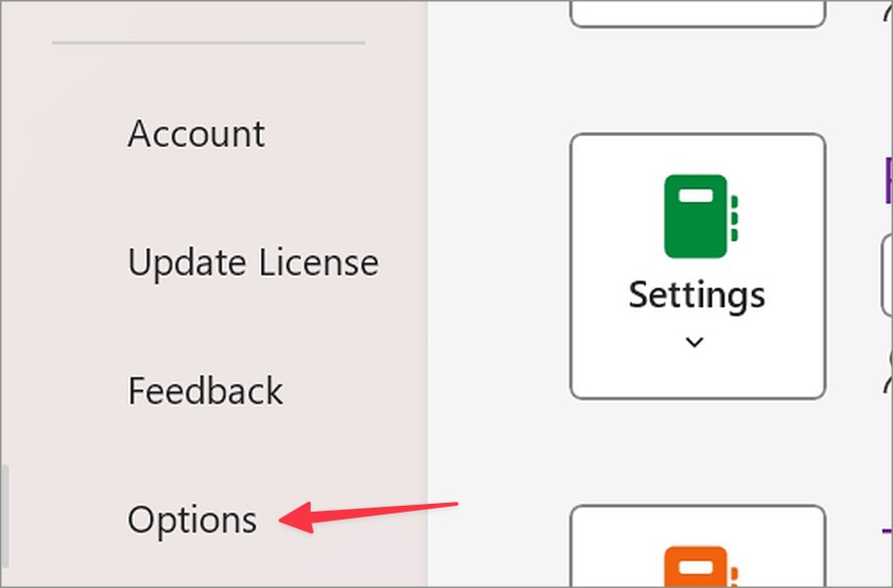Open Options from the sidebar
Screen dimensions: 893x588
(x=192, y=520)
